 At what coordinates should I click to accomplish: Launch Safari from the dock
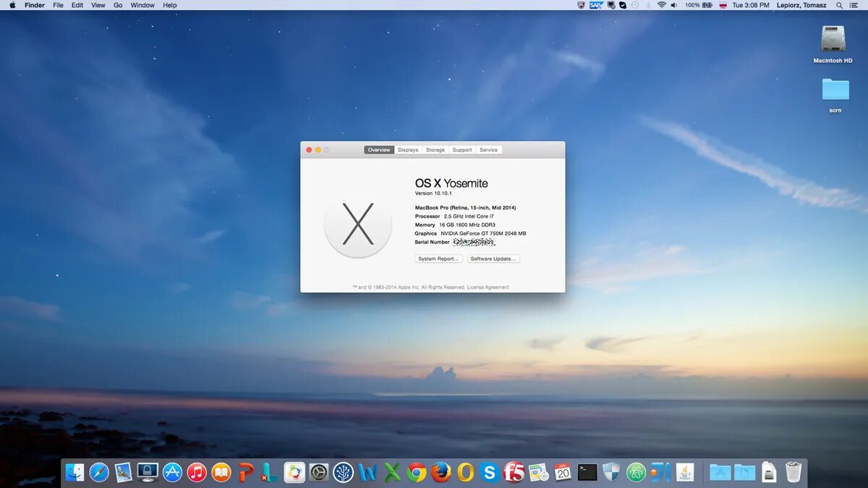pos(99,473)
